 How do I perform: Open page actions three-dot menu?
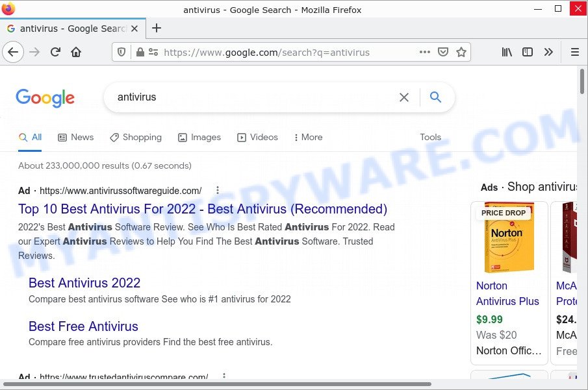pyautogui.click(x=425, y=52)
